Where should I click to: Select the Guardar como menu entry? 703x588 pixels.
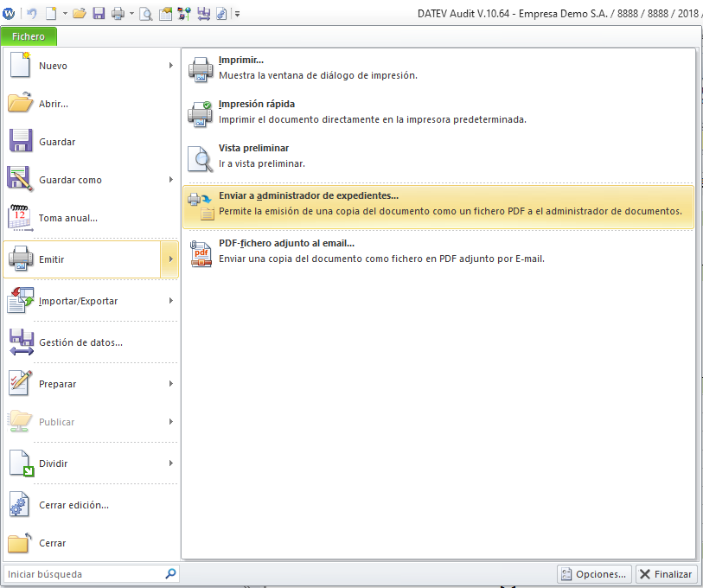tap(91, 180)
